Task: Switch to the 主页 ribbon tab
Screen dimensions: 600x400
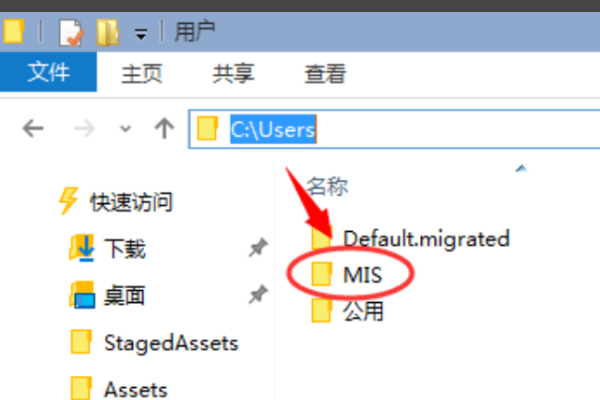Action: click(x=142, y=73)
